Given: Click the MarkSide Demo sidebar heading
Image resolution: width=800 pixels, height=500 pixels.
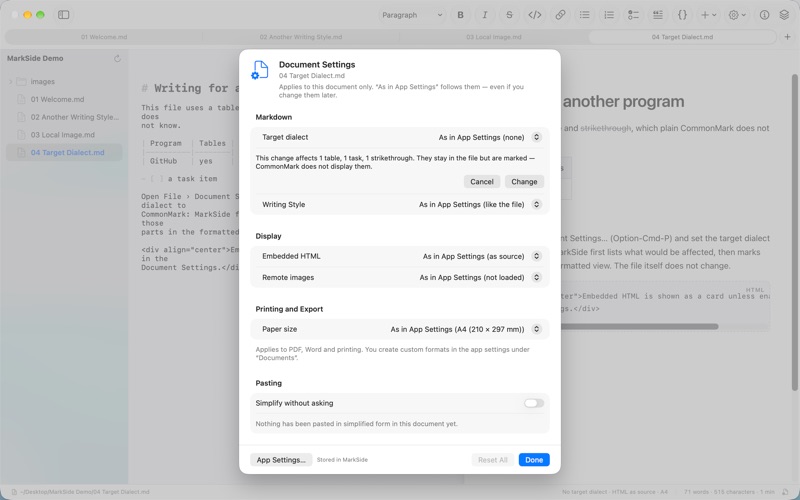Looking at the screenshot, I should (35, 58).
